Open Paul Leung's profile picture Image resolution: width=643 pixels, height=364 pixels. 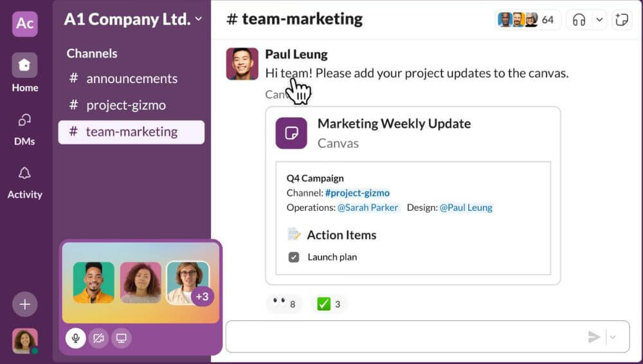242,64
